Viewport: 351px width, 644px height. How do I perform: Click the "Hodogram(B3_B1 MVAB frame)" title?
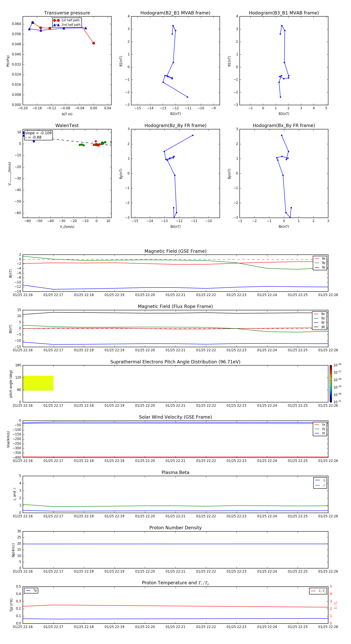[284, 13]
